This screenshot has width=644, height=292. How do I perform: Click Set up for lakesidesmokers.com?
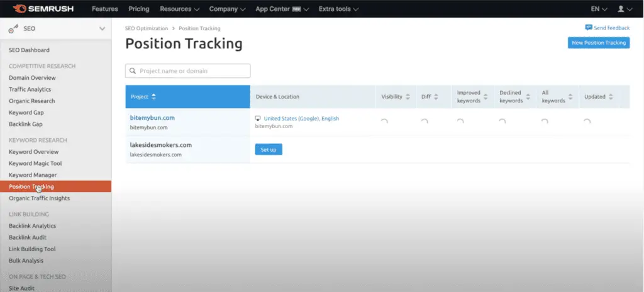click(269, 149)
